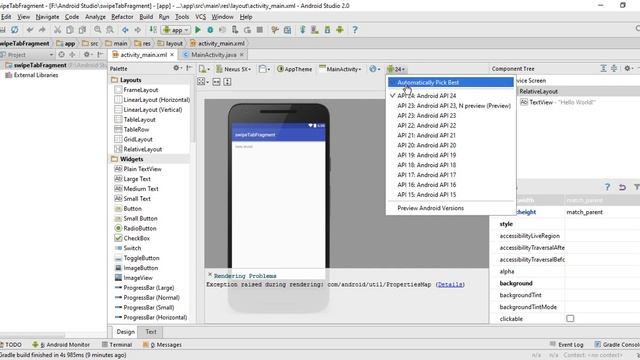Click the Project Structure icon
Image resolution: width=640 pixels, height=360 pixels.
(x=287, y=30)
